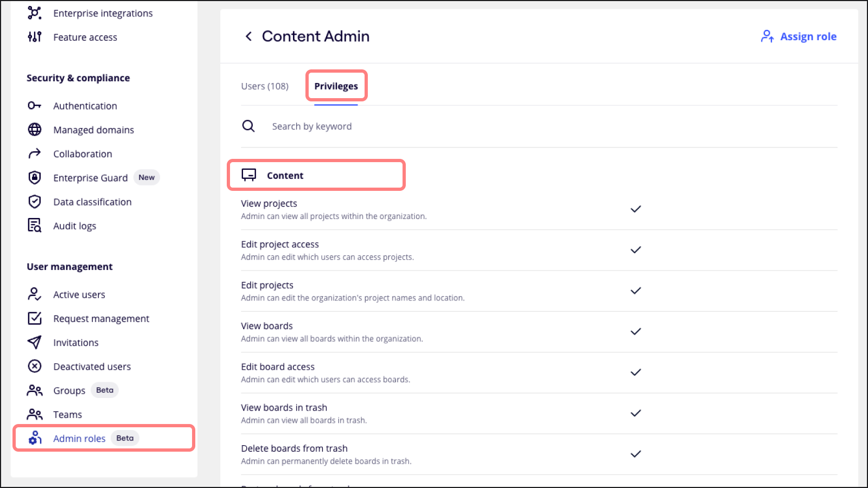Select the Feature access sliders icon
This screenshot has width=868, height=488.
click(34, 37)
